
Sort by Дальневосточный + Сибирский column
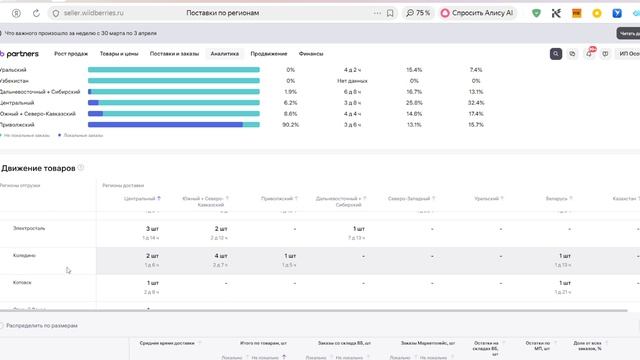click(341, 201)
